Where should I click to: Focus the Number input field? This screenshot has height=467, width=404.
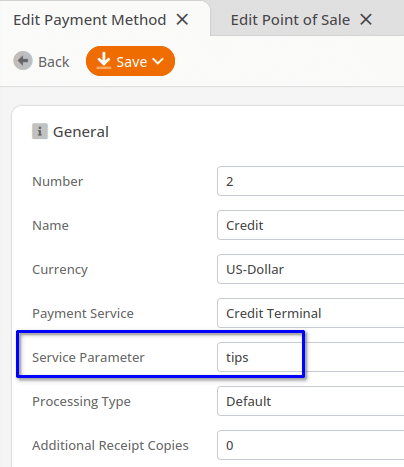(x=310, y=181)
